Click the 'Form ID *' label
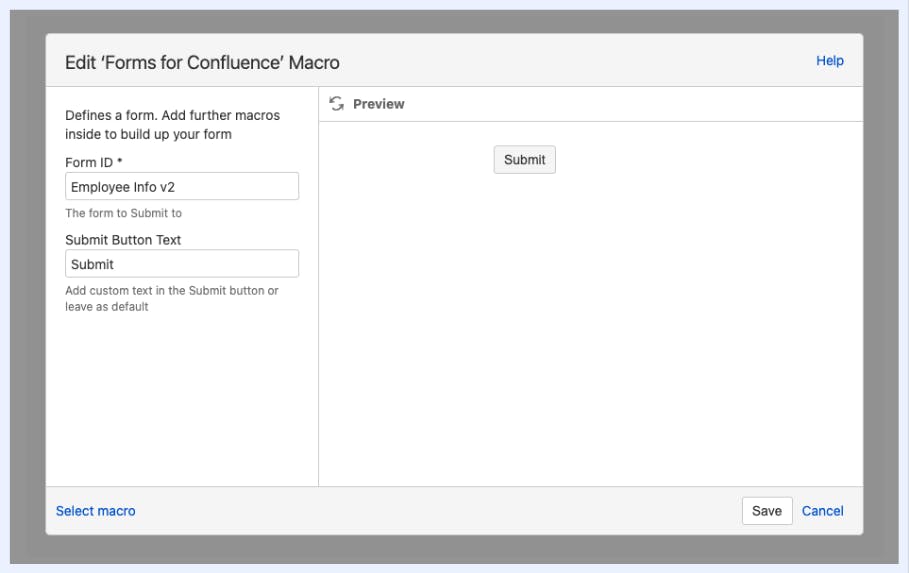Viewport: 909px width, 573px height. pos(94,162)
